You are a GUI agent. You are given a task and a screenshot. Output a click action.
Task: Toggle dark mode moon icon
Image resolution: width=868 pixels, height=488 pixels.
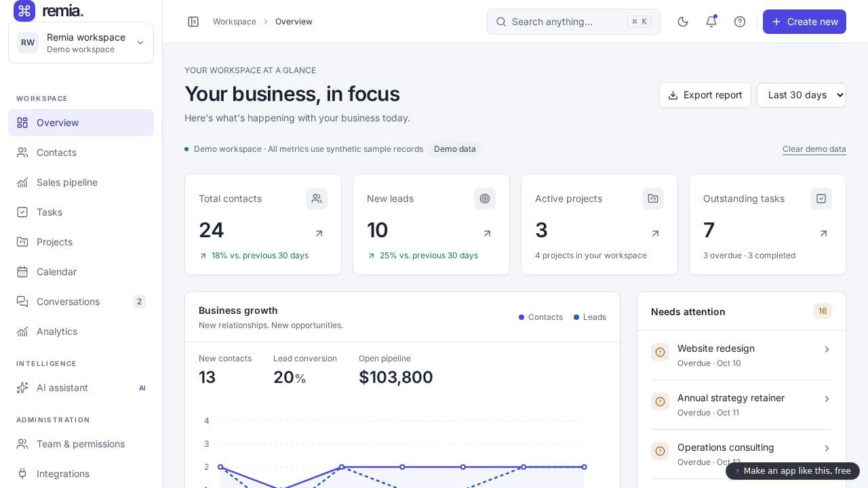point(683,22)
